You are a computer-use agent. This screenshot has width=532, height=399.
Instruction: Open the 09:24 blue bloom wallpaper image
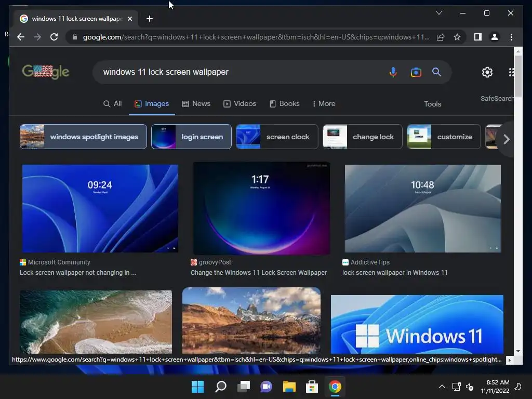100,208
